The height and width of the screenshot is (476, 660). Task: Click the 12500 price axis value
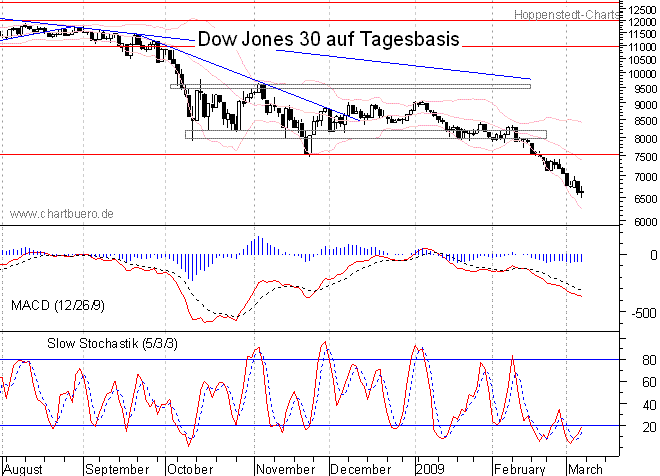640,9
